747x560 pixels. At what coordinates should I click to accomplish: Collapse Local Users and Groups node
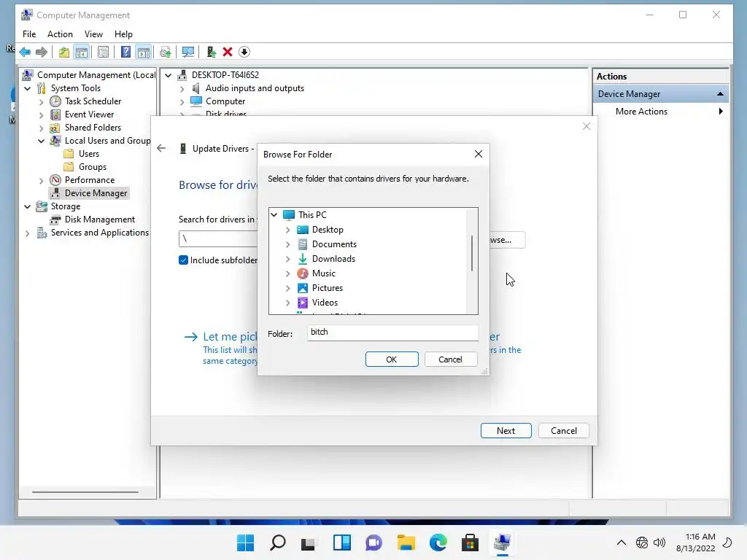coord(42,141)
